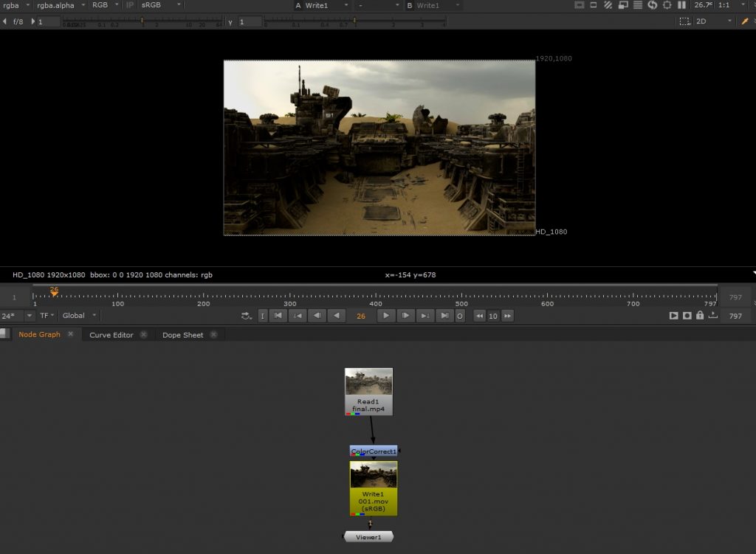Viewport: 756px width, 554px height.
Task: Click the frame 26 timeline marker
Action: pos(54,291)
